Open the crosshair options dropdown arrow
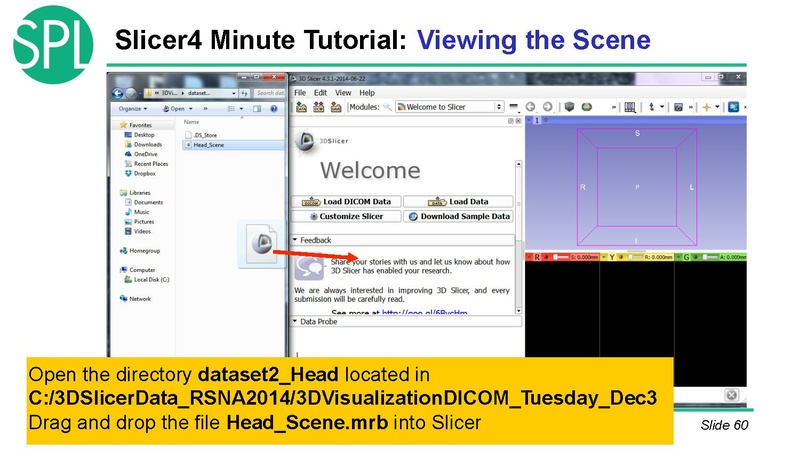This screenshot has height=450, width=800. tap(717, 107)
